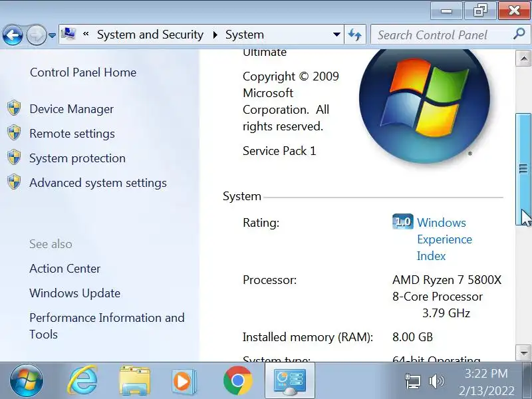This screenshot has height=399, width=532.
Task: Click the Forward navigation arrow button
Action: point(36,35)
